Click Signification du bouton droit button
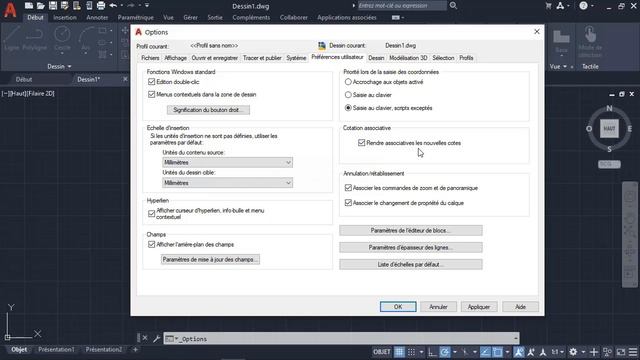 [208, 110]
